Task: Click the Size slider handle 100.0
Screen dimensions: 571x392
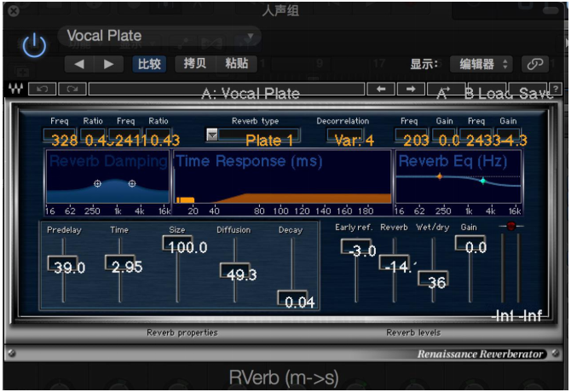Action: click(178, 244)
